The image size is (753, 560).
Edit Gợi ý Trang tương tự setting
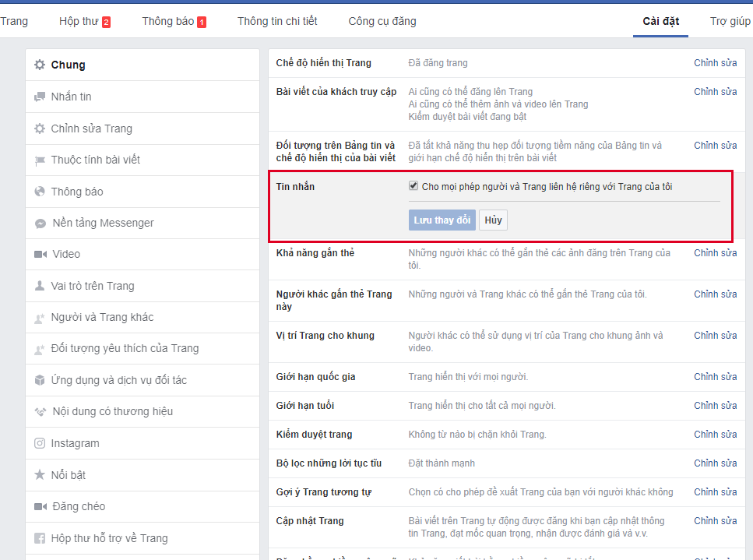click(x=715, y=492)
